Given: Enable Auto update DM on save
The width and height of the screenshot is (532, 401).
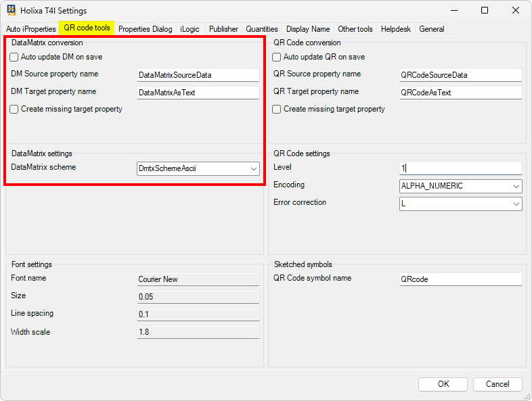Looking at the screenshot, I should (14, 57).
